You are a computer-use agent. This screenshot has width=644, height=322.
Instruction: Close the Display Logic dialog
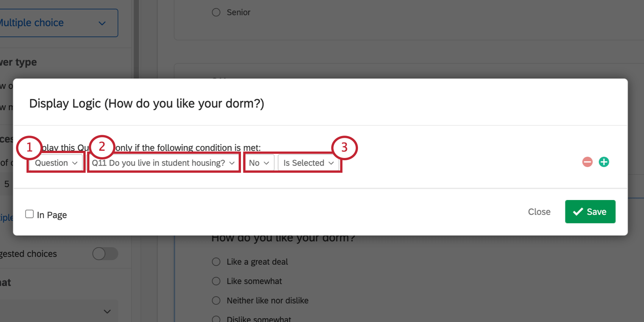tap(539, 212)
